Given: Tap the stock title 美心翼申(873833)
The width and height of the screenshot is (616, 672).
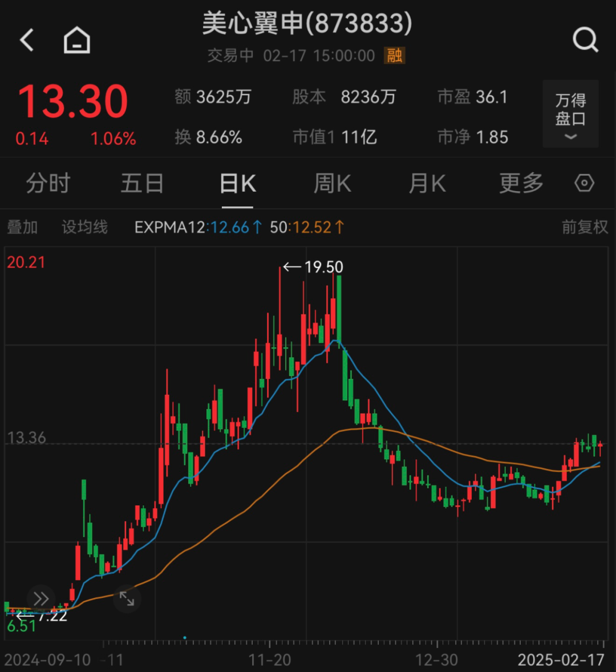Looking at the screenshot, I should coord(308,24).
